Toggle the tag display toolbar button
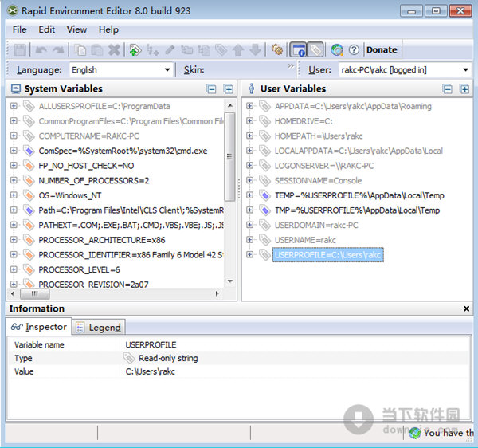This screenshot has width=478, height=448. pos(315,49)
